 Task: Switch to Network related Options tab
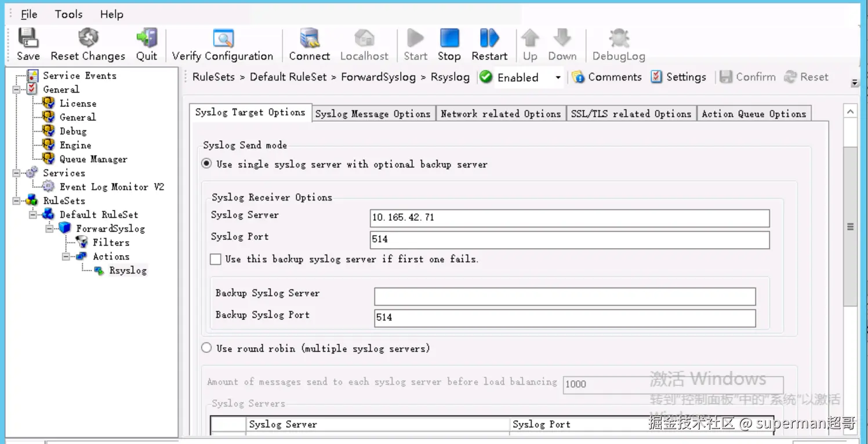pyautogui.click(x=500, y=114)
